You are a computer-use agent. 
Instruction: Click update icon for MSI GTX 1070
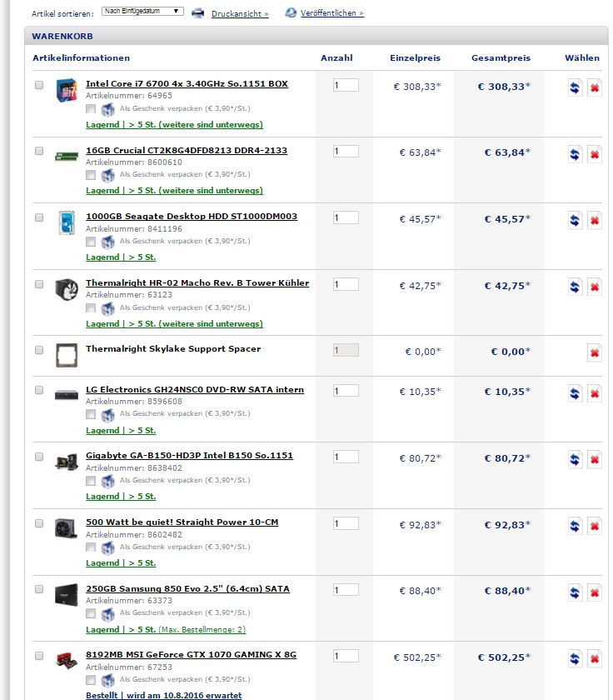[x=575, y=659]
